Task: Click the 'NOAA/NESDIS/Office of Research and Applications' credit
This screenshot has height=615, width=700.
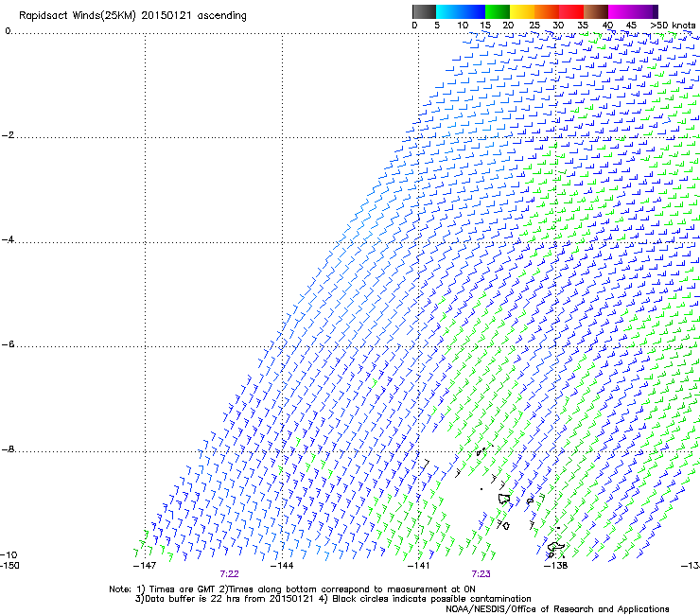Action: [557, 609]
